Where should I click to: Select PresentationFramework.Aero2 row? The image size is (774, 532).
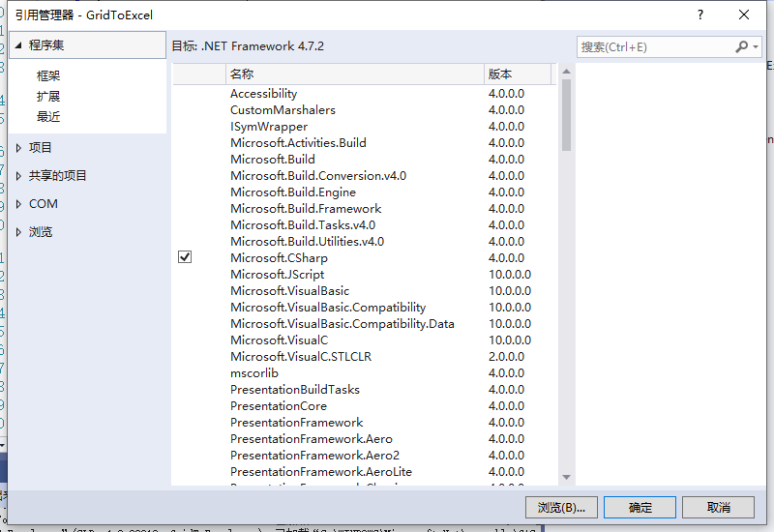pos(365,455)
